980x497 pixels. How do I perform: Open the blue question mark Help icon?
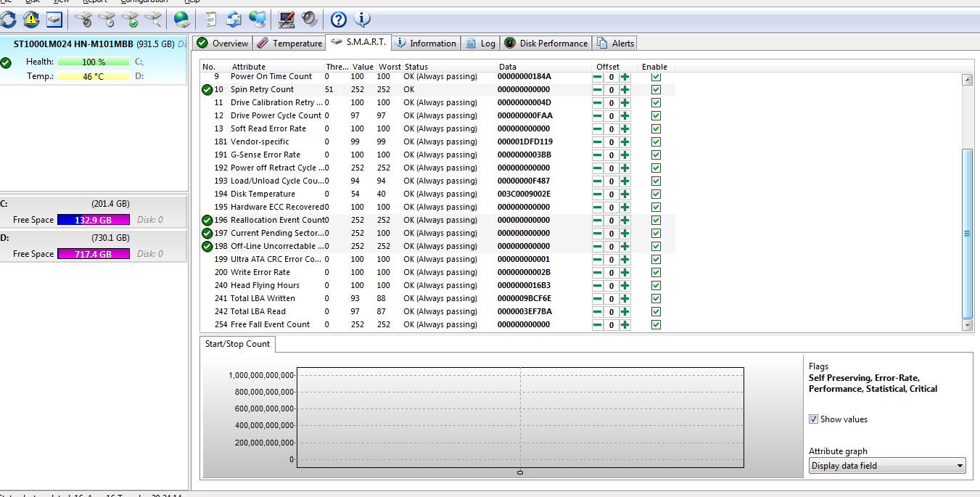[x=338, y=19]
